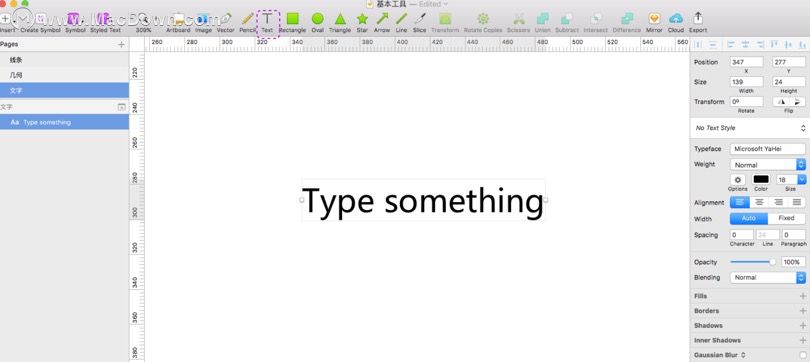Open text Options gear button
Viewport: 810px width, 362px height.
pyautogui.click(x=738, y=180)
